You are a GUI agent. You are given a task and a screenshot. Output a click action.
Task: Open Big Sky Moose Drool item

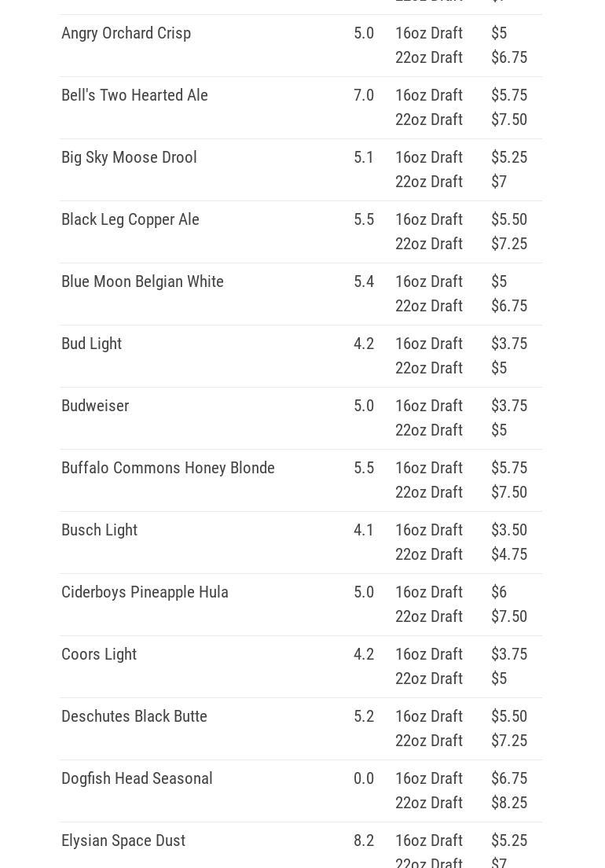click(x=129, y=157)
